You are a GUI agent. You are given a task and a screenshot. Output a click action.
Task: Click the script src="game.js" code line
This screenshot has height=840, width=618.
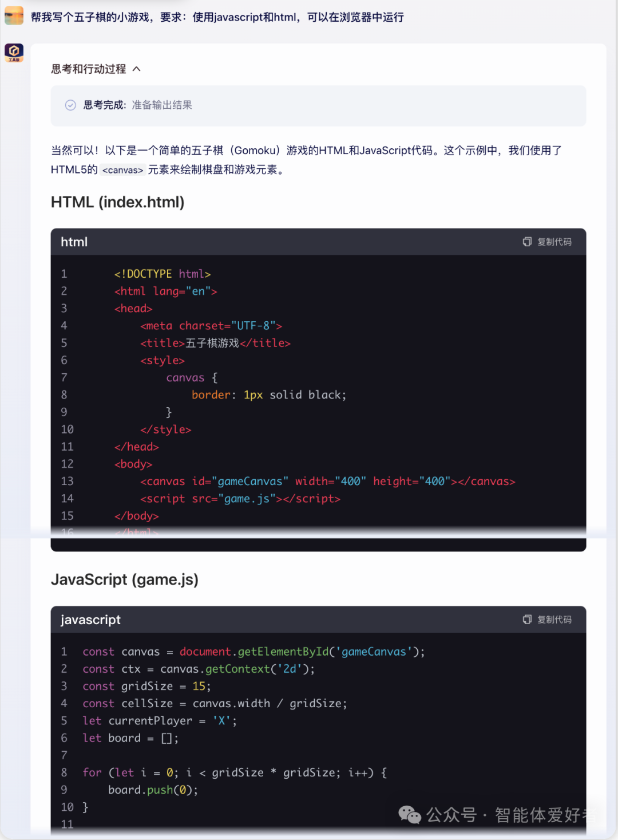pos(240,498)
